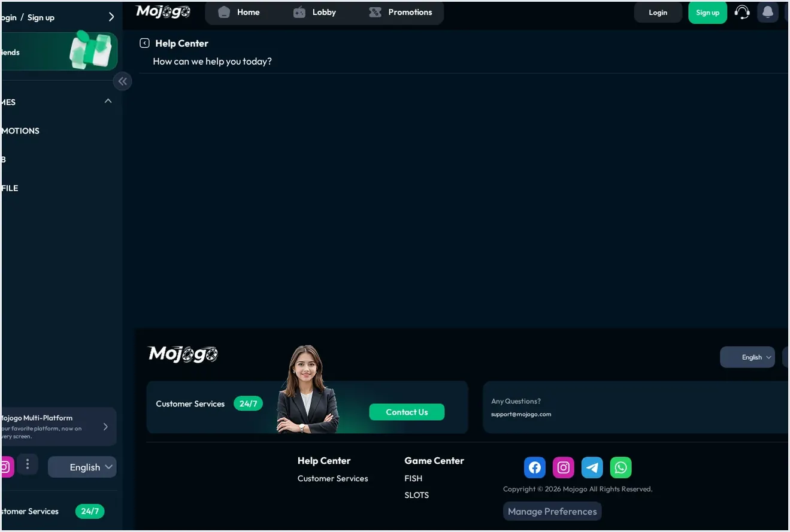
Task: Open sidebar three-dot more options
Action: pyautogui.click(x=28, y=464)
